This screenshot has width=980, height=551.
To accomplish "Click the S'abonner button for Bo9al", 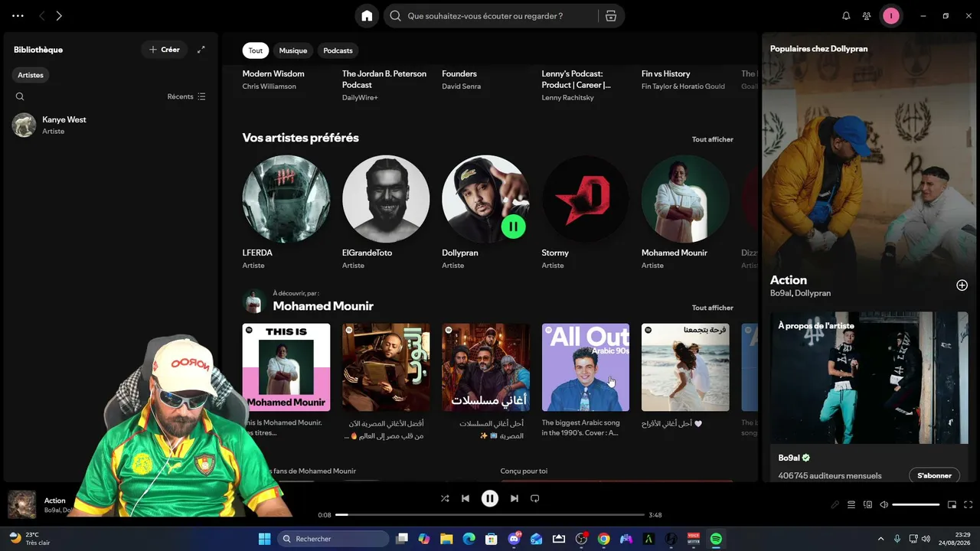I will click(x=934, y=475).
